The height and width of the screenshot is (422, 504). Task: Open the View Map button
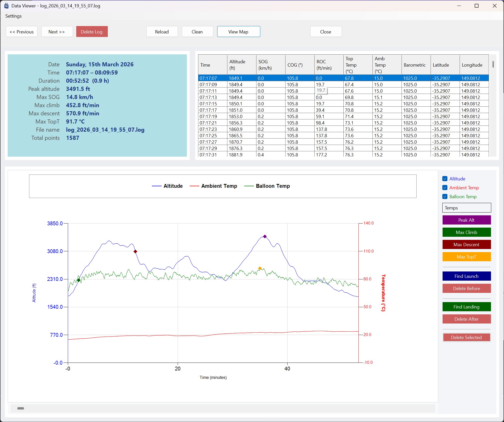tap(238, 32)
